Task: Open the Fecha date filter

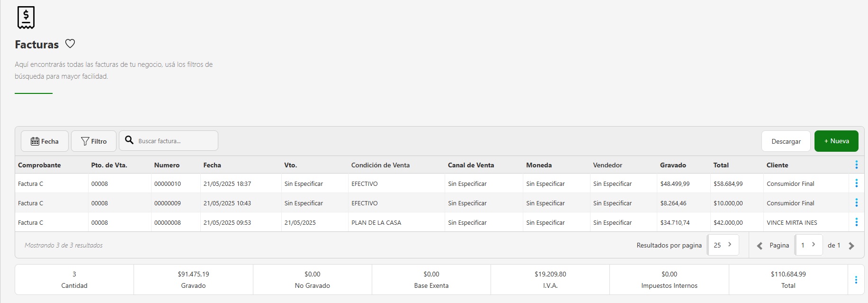Action: click(45, 141)
